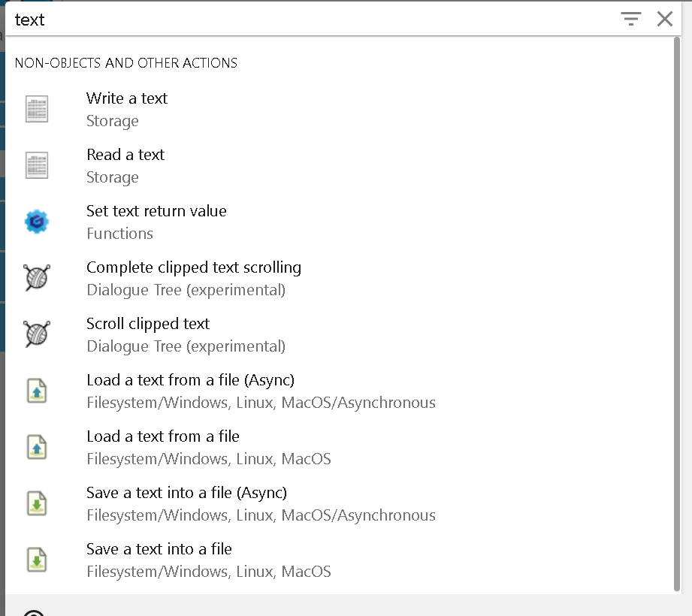
Task: Clear the search with the X button
Action: pos(665,19)
